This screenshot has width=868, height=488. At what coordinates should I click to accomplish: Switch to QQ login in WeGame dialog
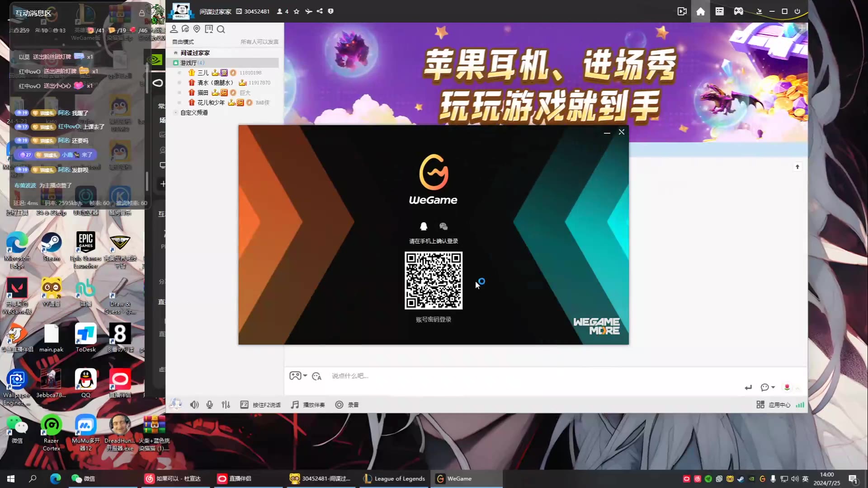[424, 226]
